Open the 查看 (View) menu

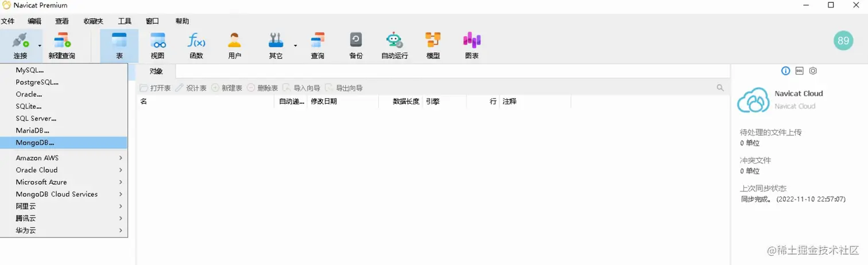[62, 21]
